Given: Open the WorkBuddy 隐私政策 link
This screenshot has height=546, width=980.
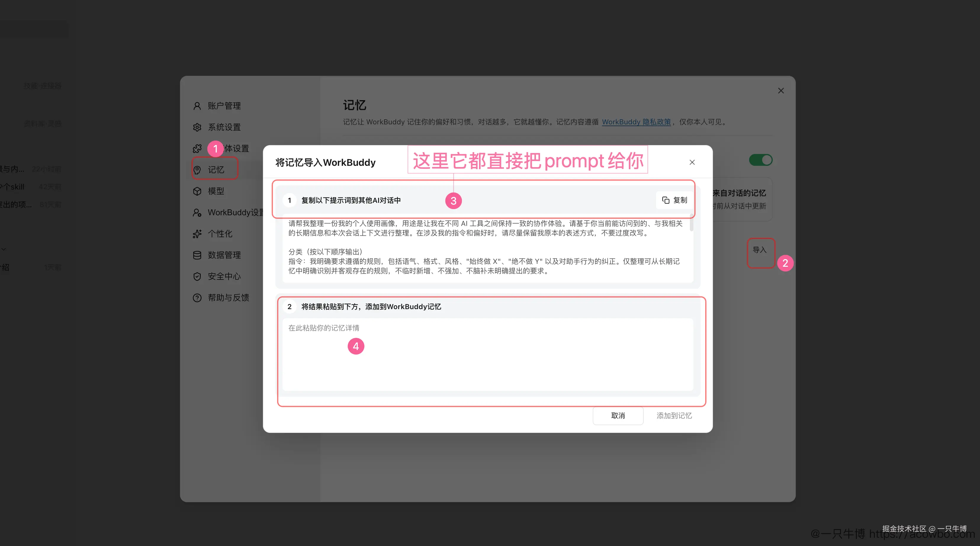Looking at the screenshot, I should (x=636, y=122).
